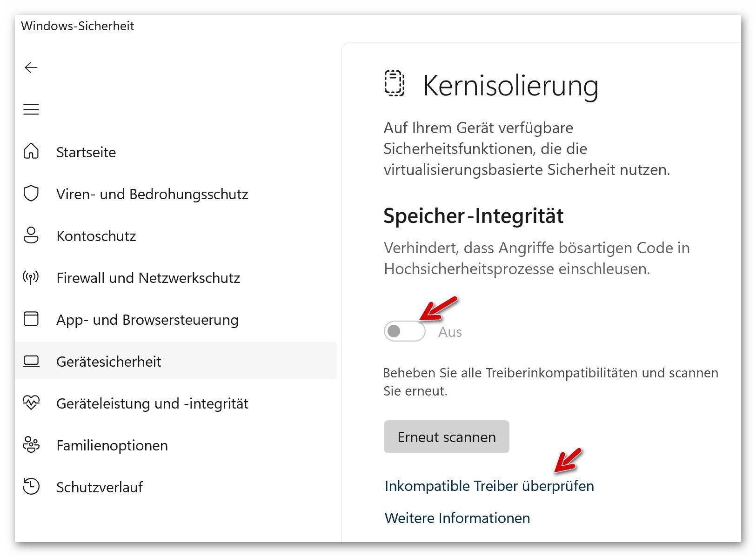
Task: Click the Aus label beside the toggle
Action: [x=450, y=332]
